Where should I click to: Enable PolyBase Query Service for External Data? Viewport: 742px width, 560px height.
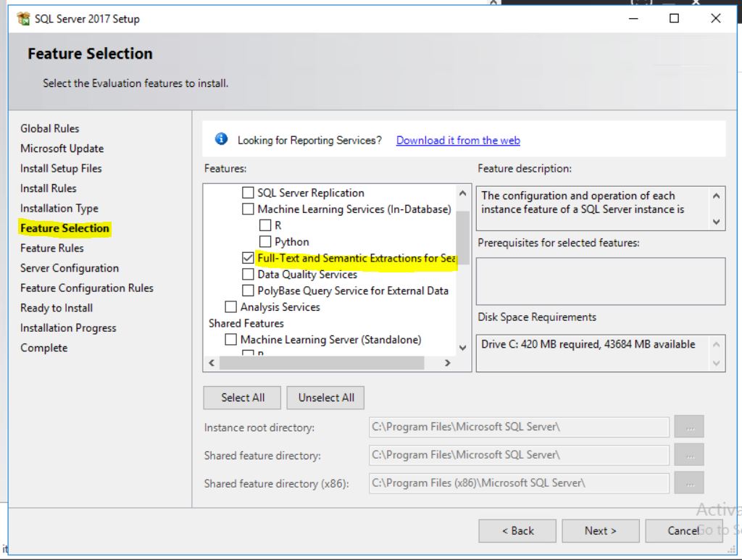point(249,291)
